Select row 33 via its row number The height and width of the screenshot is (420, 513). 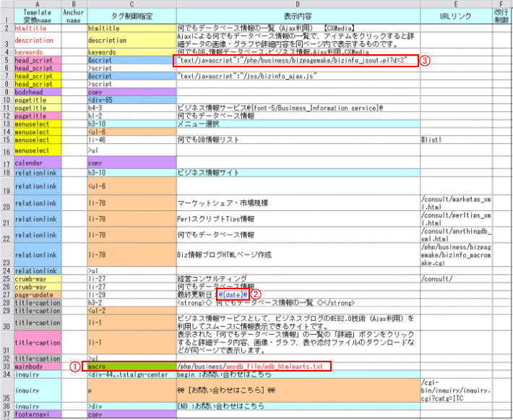point(7,367)
